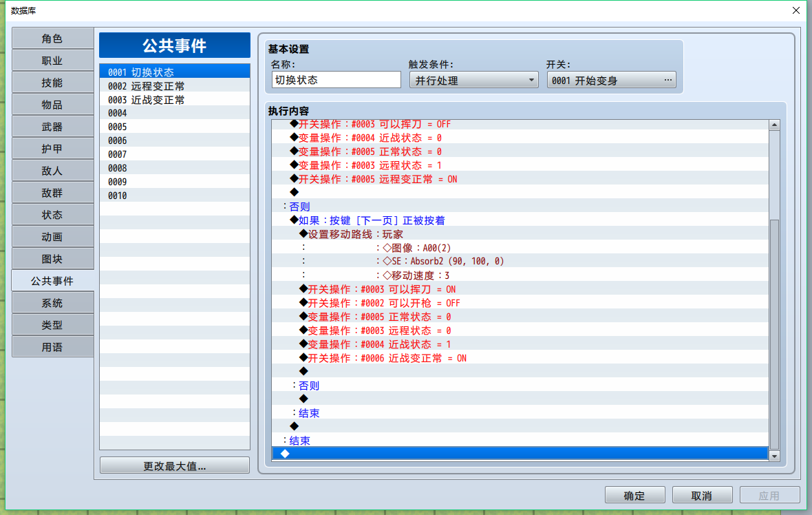
Task: Select the SE:Absorb2 (90, 100, 0) line
Action: coord(520,261)
